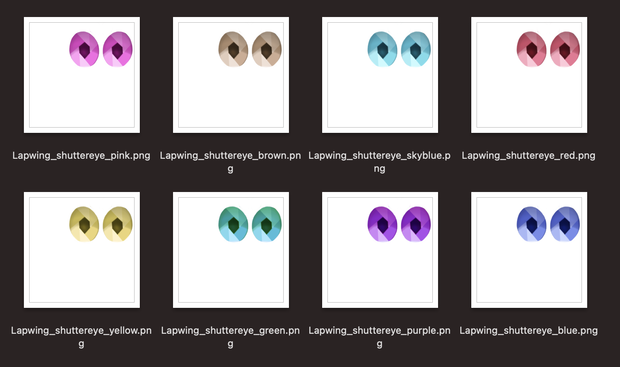This screenshot has height=367, width=620.
Task: Click the Lapwing_shuttereye_brown.png filename label
Action: (x=231, y=162)
